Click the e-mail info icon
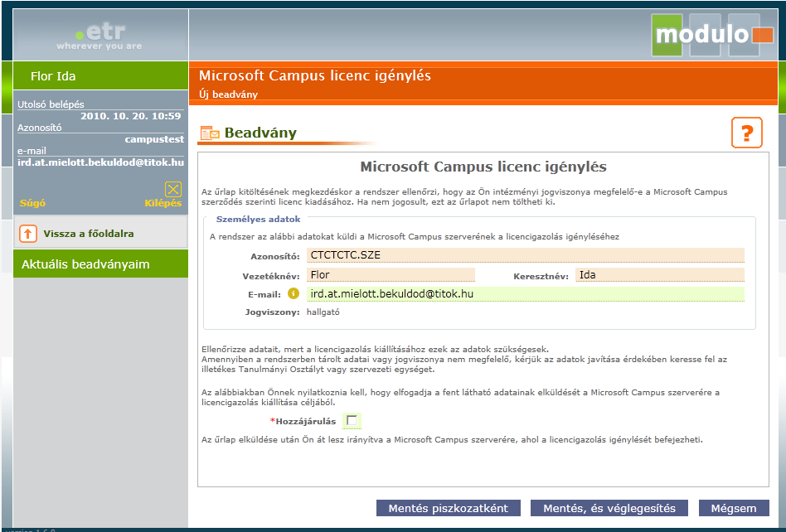The image size is (786, 532). 294,293
